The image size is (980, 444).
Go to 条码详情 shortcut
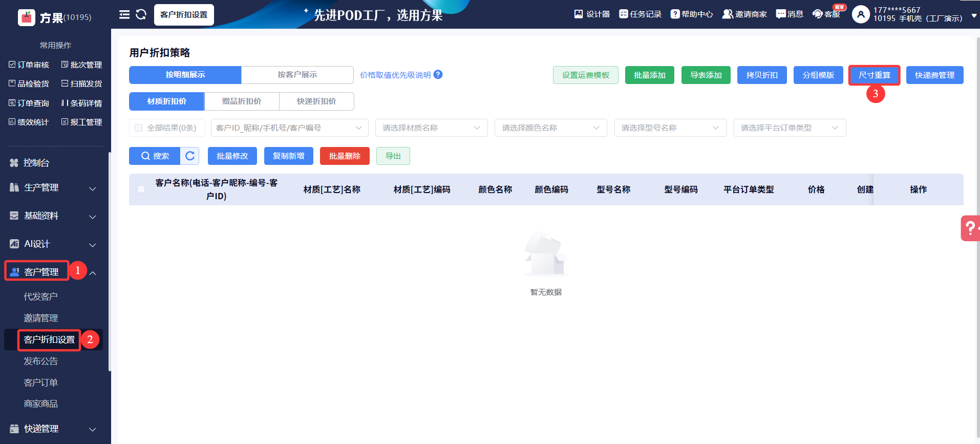[82, 103]
